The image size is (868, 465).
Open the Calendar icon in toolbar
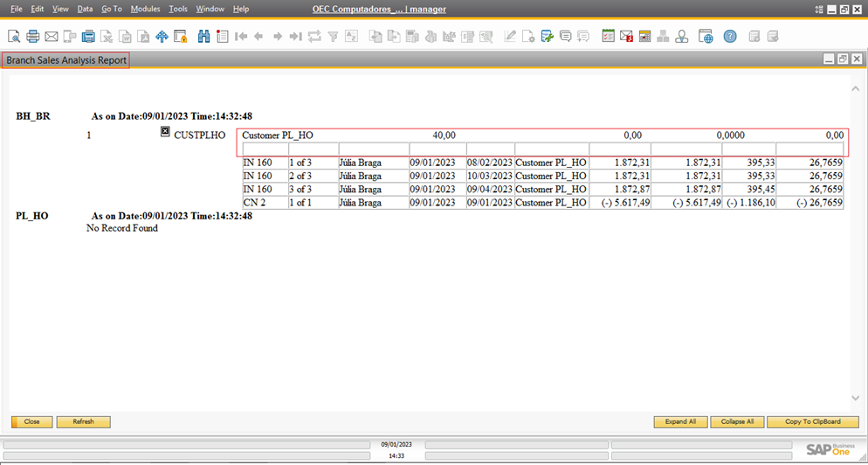tap(644, 37)
